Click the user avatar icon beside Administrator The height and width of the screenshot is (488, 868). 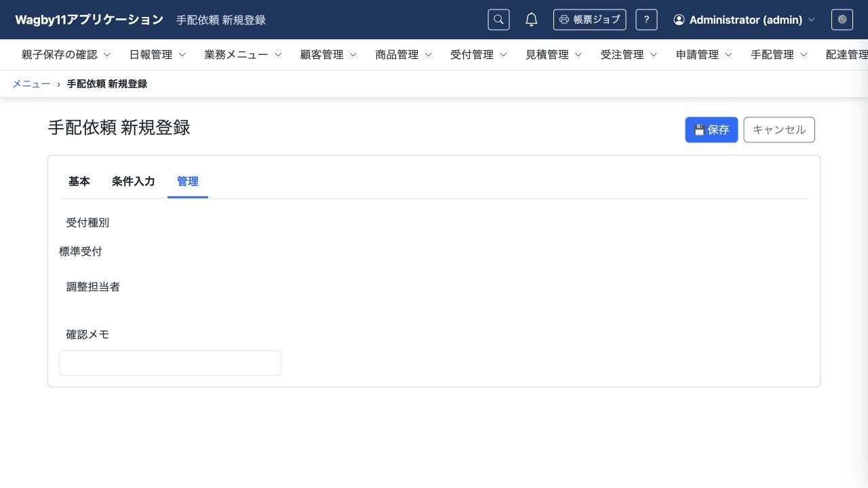tap(679, 20)
